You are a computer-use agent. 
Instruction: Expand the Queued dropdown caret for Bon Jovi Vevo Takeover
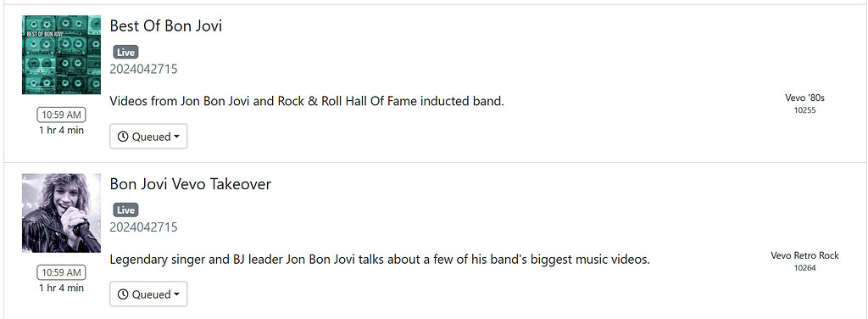[x=176, y=294]
